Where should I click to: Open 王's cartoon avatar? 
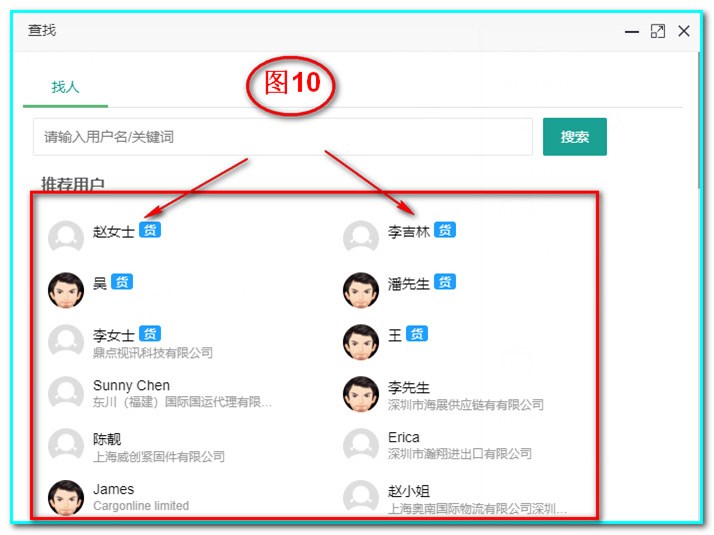361,342
